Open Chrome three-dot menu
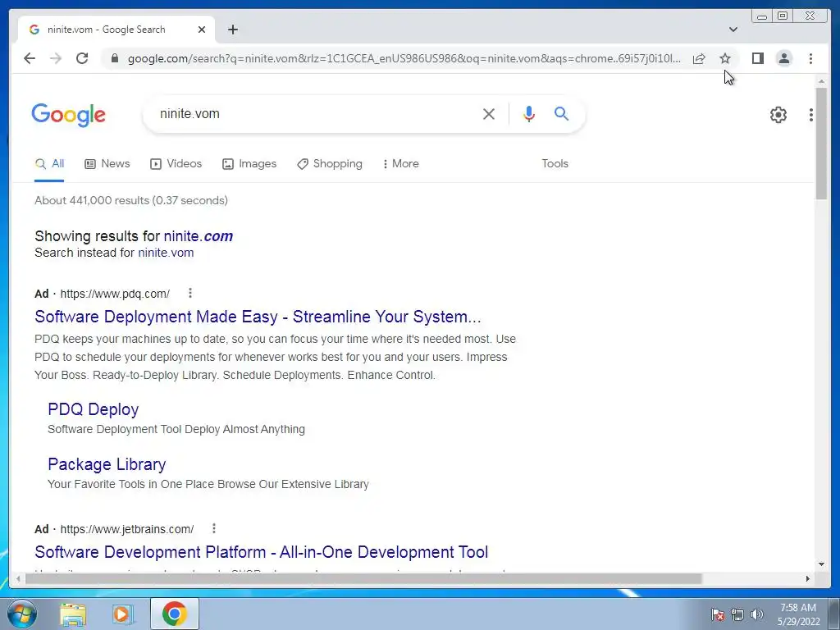Viewport: 840px width, 630px height. (810, 58)
